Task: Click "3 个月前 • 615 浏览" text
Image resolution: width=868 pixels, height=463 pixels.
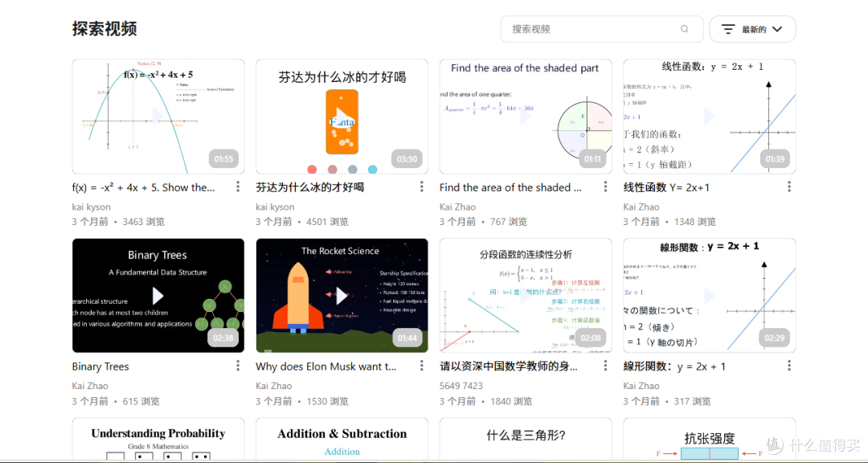Action: tap(116, 401)
